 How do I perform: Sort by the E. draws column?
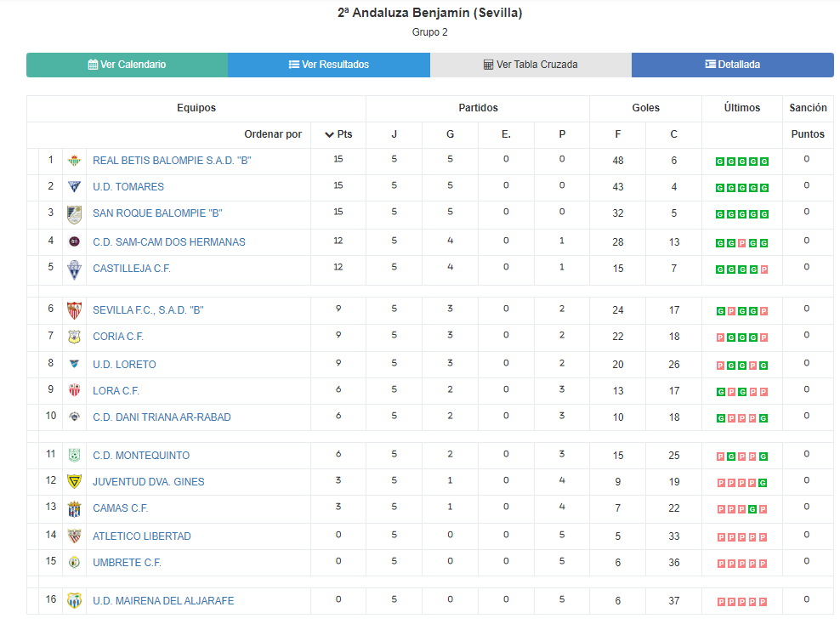click(506, 134)
